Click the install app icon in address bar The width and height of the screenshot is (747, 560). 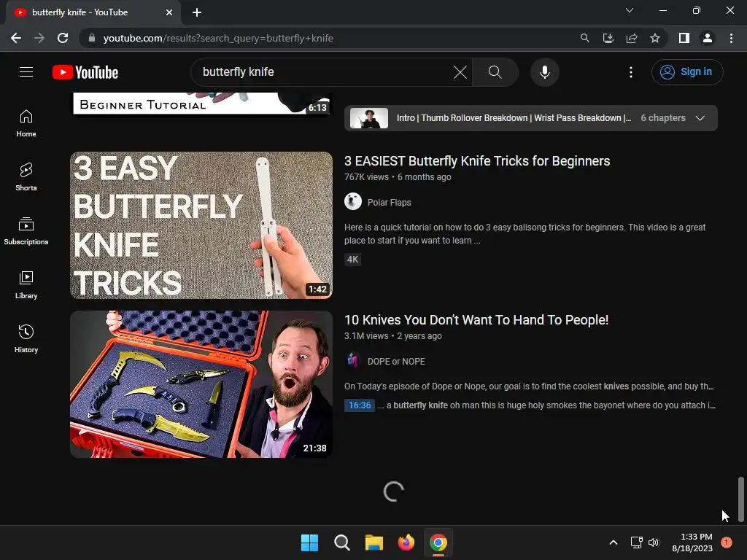pos(608,38)
